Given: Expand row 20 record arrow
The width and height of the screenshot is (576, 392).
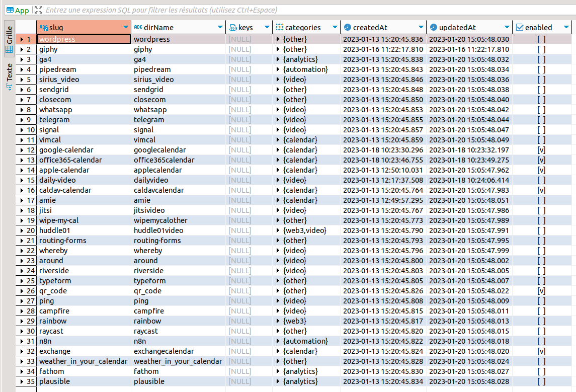Looking at the screenshot, I should coord(22,230).
